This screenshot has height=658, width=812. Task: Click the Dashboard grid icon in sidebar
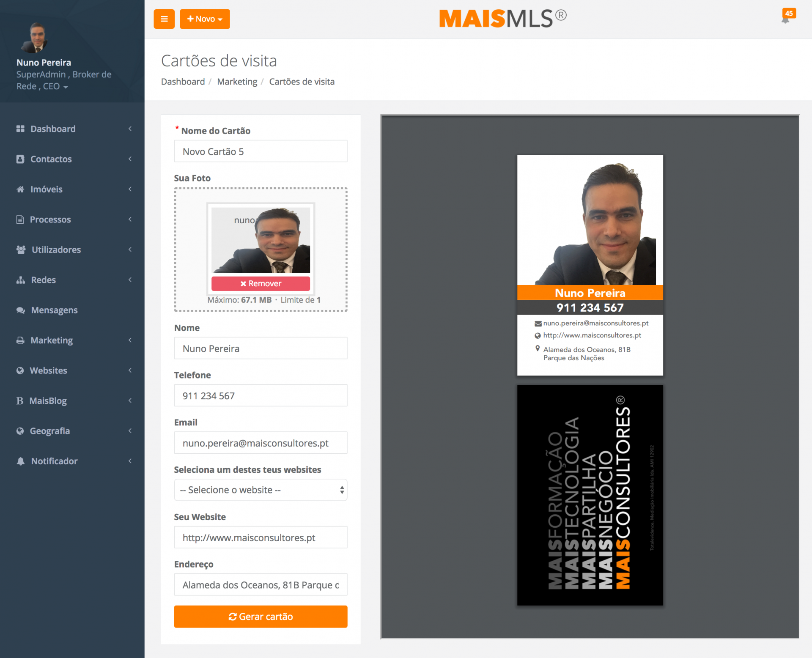click(x=20, y=129)
